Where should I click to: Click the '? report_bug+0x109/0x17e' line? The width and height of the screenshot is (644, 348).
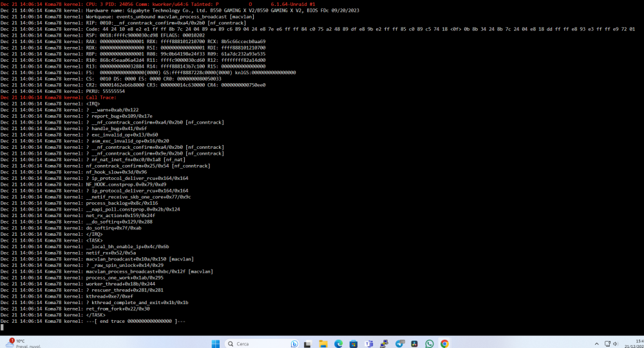(77, 116)
